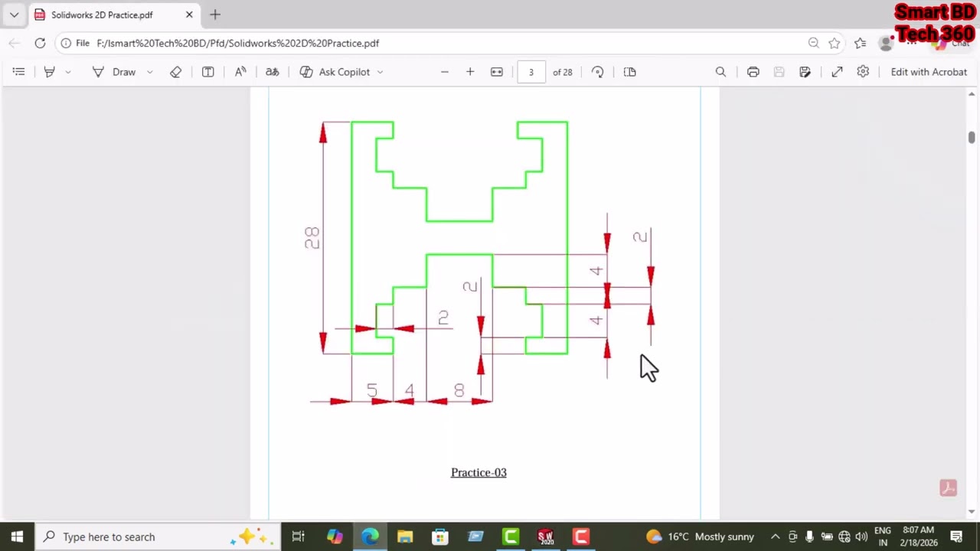
Task: Switch to Microsoft Edge in taskbar
Action: 370,536
